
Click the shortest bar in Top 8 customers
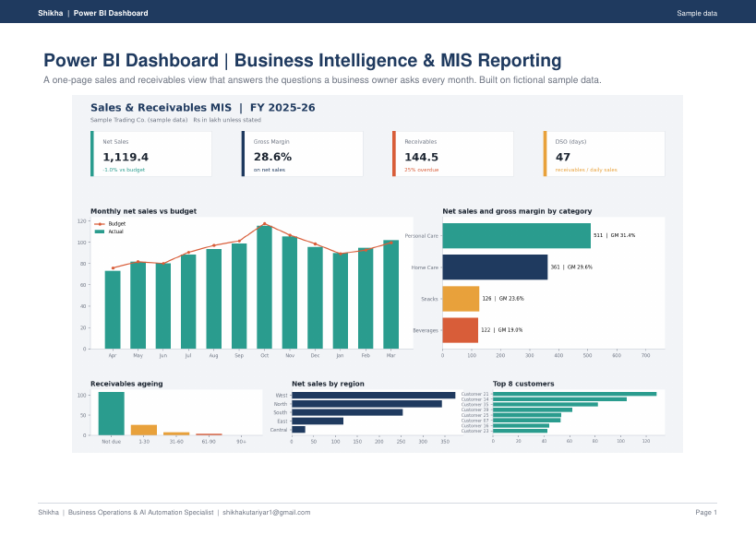(x=520, y=431)
